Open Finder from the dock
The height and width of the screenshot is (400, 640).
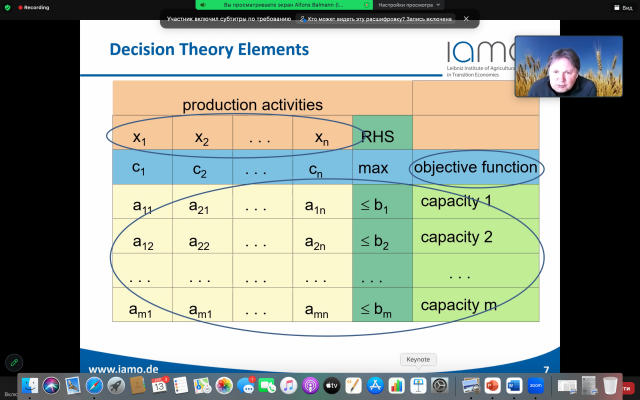click(29, 386)
